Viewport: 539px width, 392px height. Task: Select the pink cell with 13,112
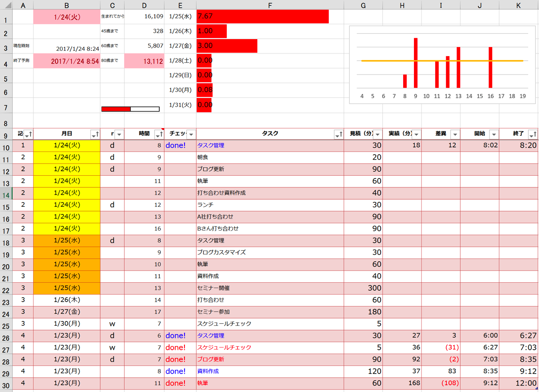(x=144, y=61)
